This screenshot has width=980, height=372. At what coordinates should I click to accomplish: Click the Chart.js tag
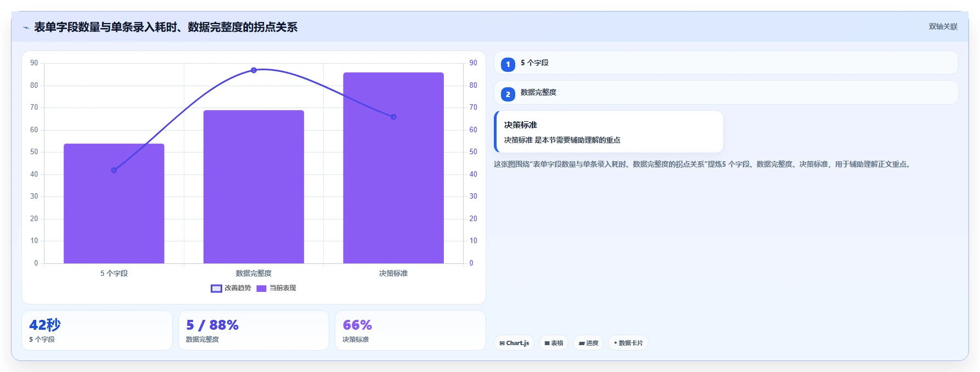[514, 343]
